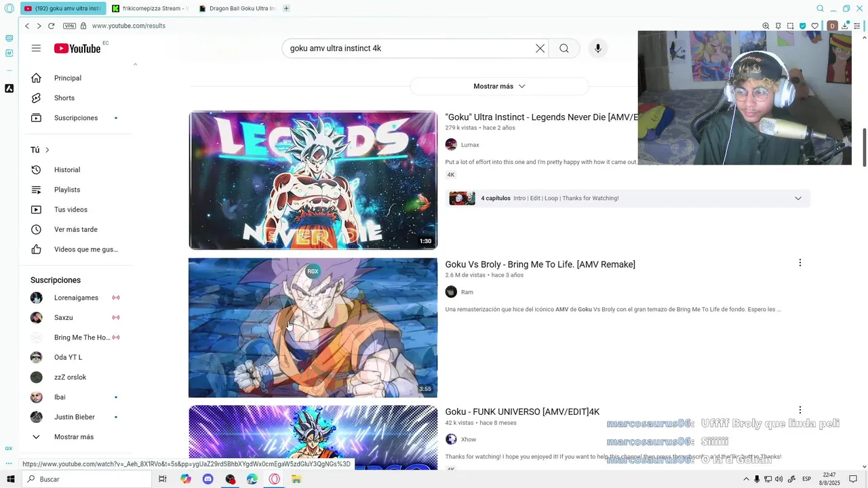Open browser downloads icon
The width and height of the screenshot is (868, 488).
pos(845,26)
